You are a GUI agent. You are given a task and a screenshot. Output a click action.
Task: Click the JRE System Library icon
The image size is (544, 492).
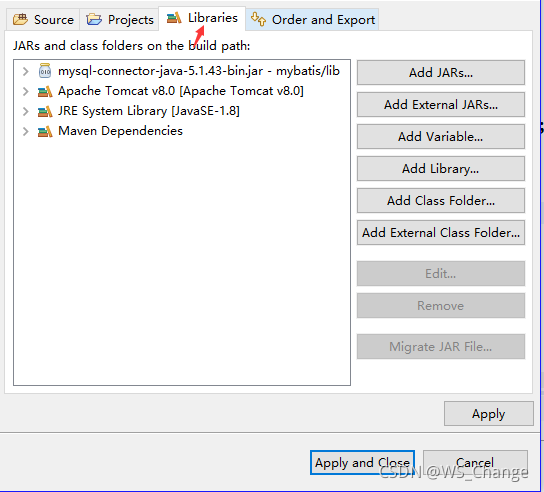pyautogui.click(x=45, y=111)
